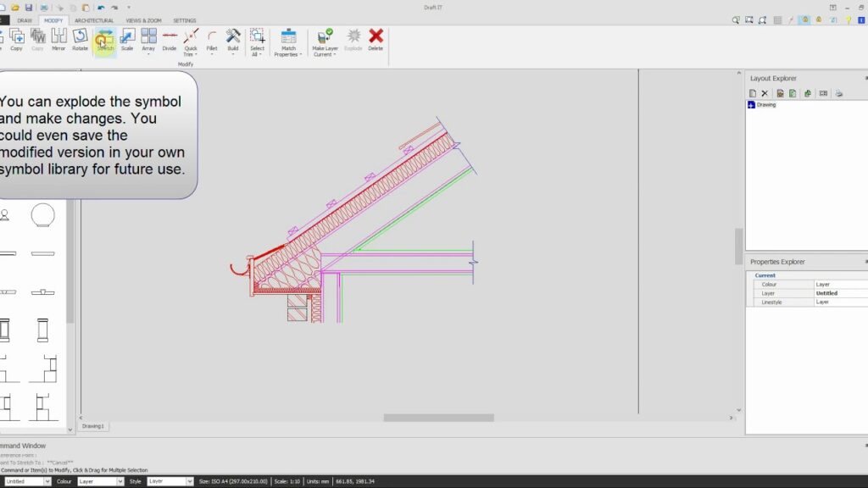Click Colour property value Layer
This screenshot has width=868, height=488.
pyautogui.click(x=840, y=285)
